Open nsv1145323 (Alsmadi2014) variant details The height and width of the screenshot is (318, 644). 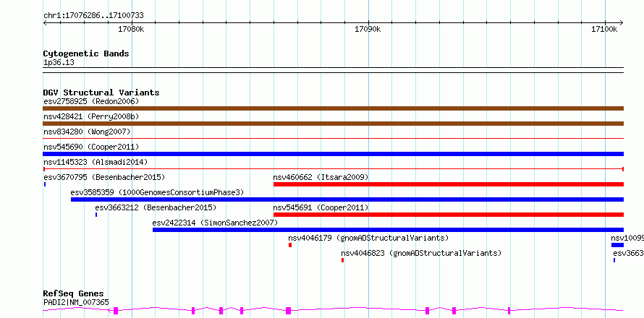tap(96, 162)
